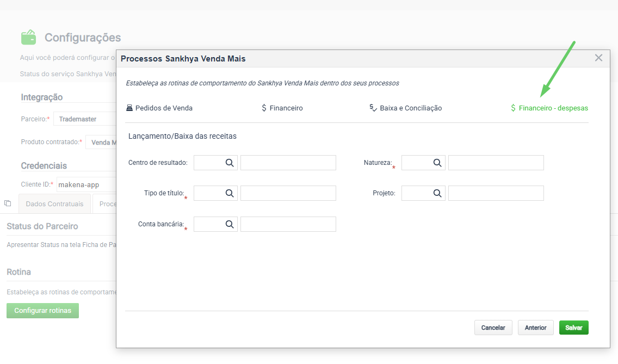Switch to Financeiro step
This screenshot has width=618, height=364.
coord(282,108)
